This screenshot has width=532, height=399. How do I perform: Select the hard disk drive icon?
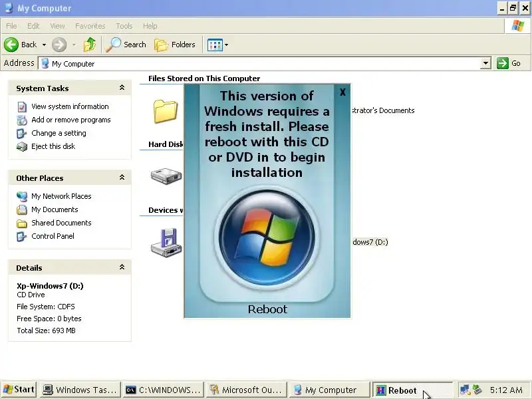[166, 176]
